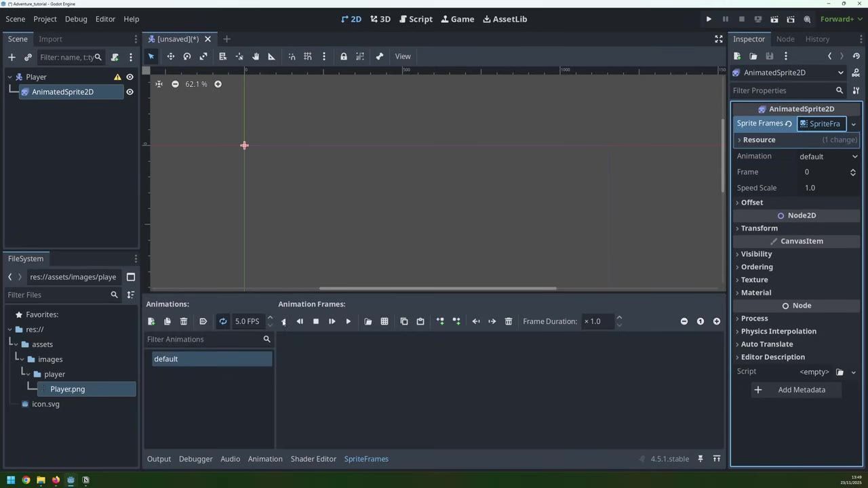Delete animation using the trash icon beside the Animations tools
This screenshot has width=868, height=488.
[184, 321]
